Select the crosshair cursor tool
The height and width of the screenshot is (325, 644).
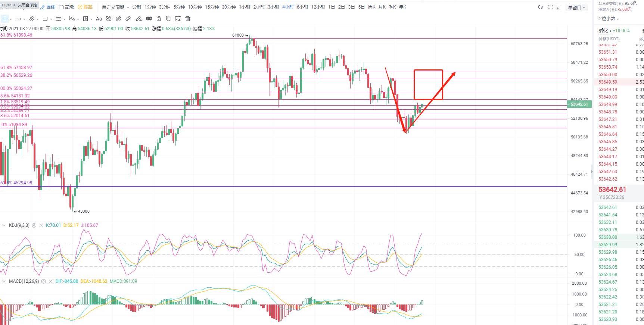point(5,19)
